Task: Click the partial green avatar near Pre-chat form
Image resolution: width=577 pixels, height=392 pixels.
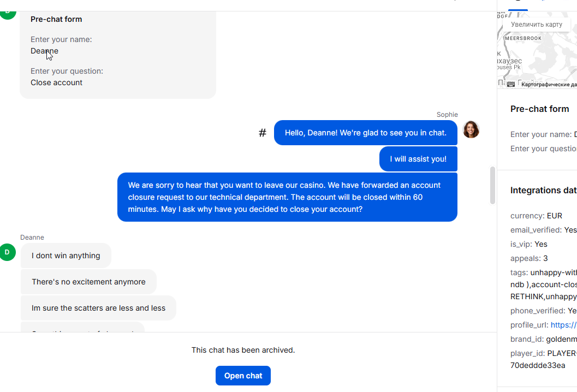Action: [x=7, y=15]
